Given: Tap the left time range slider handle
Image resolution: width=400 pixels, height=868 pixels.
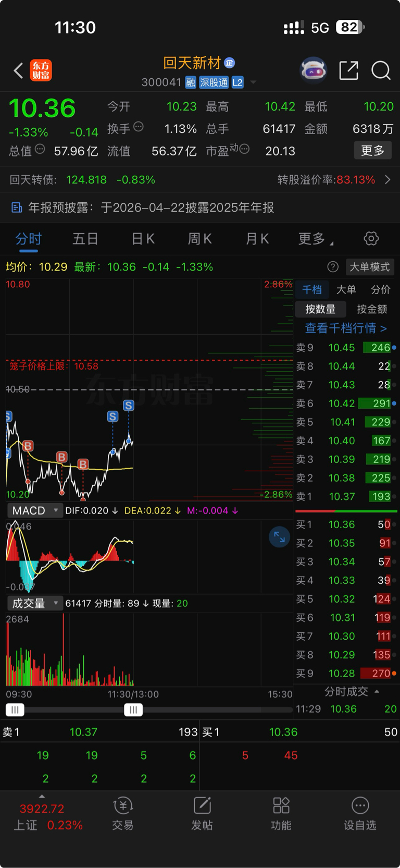Looking at the screenshot, I should [15, 710].
